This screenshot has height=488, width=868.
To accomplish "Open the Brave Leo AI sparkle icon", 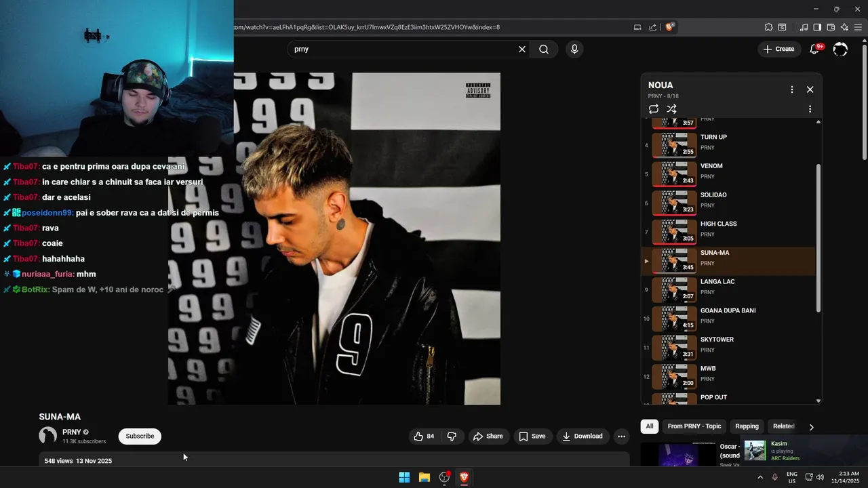I will coord(844,27).
